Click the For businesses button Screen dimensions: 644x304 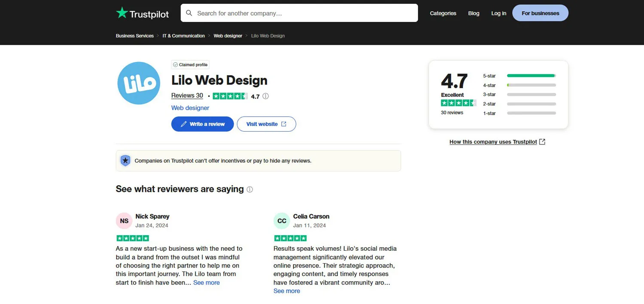point(541,13)
